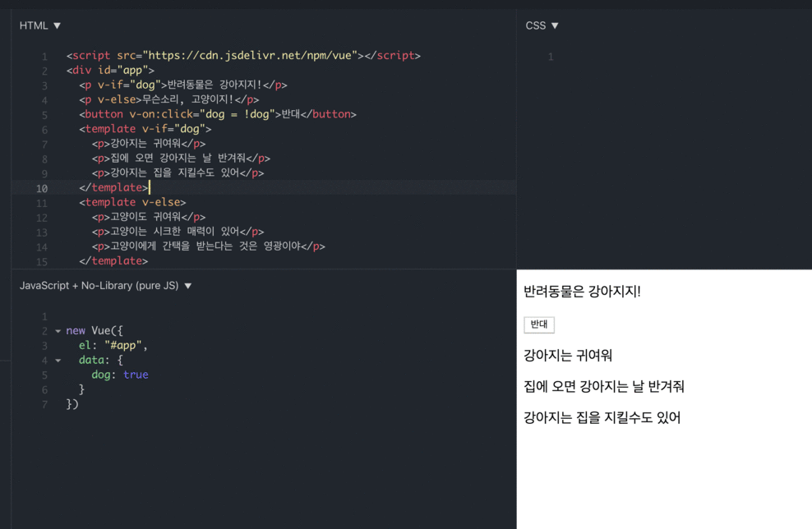The height and width of the screenshot is (529, 812).
Task: Open the HTML panel options dropdown
Action: 56,25
